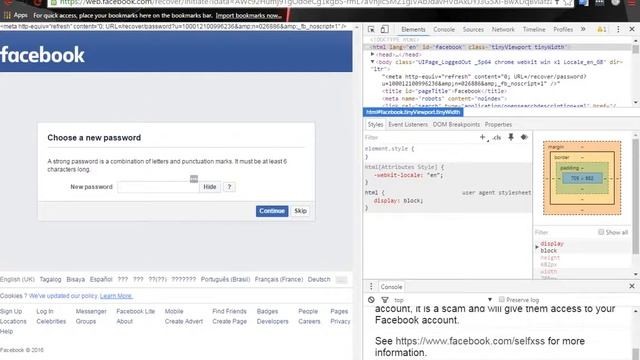
Task: Click the Skip button
Action: click(x=300, y=211)
